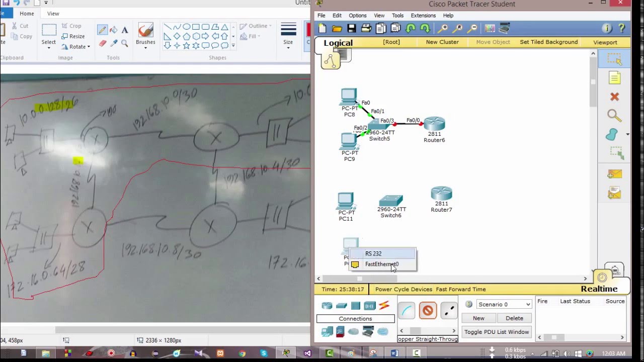Select the Switches device category
Screen dimensions: 644x362
(342, 305)
